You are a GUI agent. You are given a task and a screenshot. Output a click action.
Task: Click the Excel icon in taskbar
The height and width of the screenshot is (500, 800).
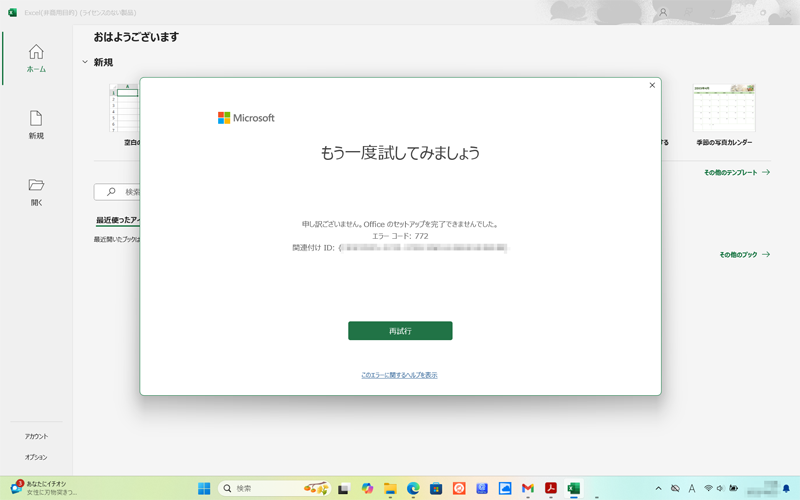[x=574, y=488]
